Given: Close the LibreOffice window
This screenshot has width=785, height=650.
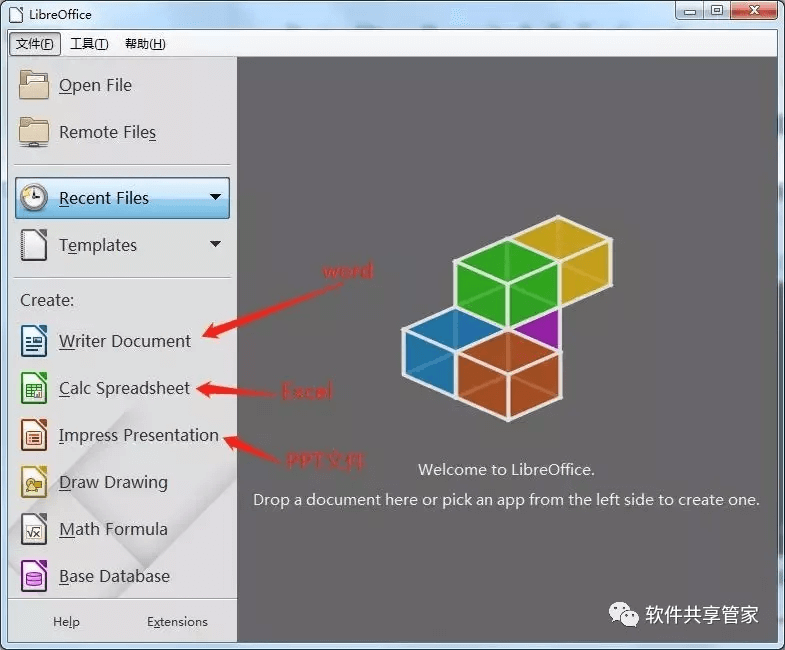Looking at the screenshot, I should 754,10.
